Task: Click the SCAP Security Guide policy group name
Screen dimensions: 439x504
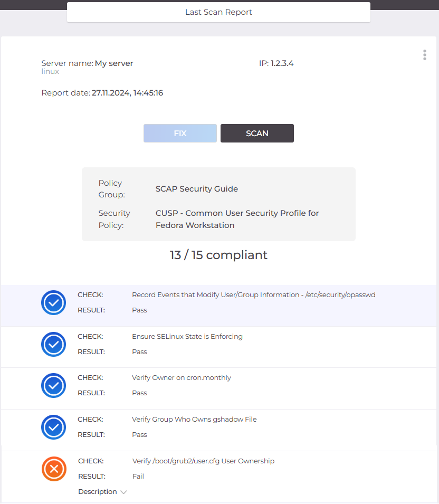Action: point(197,189)
